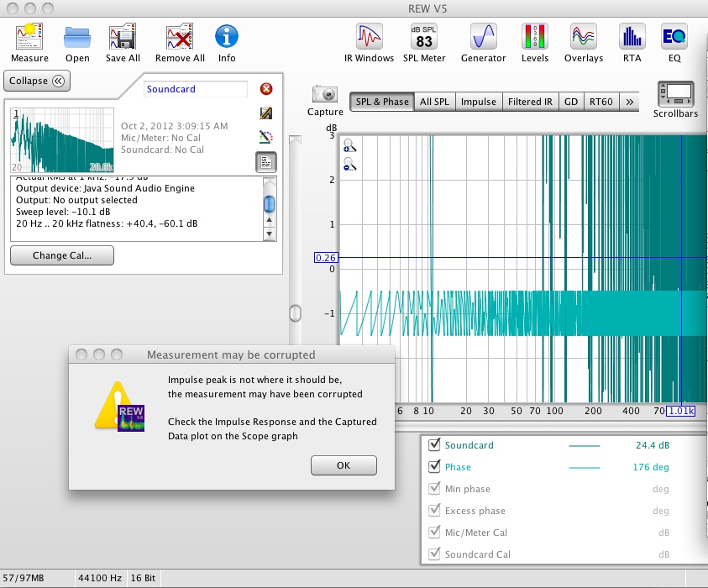Image resolution: width=708 pixels, height=588 pixels.
Task: Click the Change Cal... button
Action: coord(62,255)
